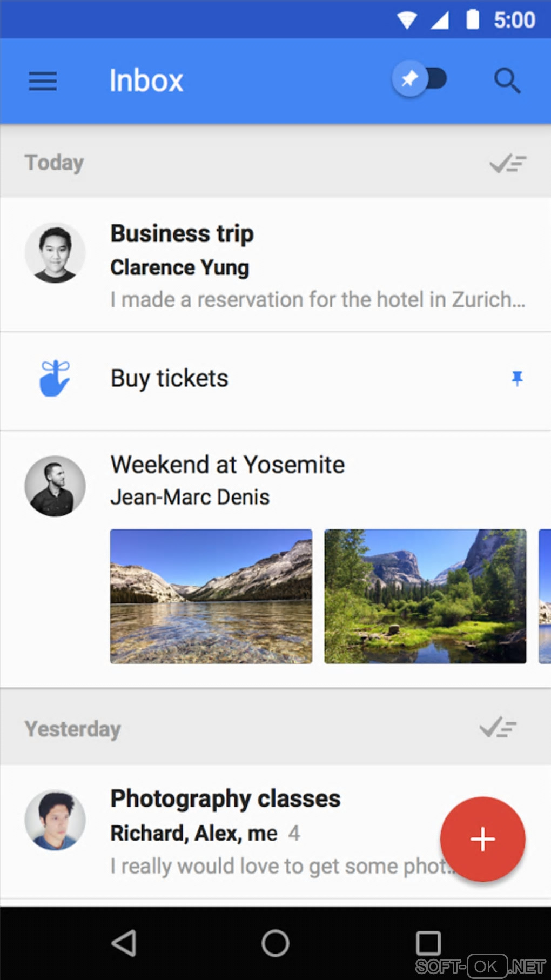This screenshot has width=551, height=980.
Task: Open Android recent apps overview
Action: point(428,943)
